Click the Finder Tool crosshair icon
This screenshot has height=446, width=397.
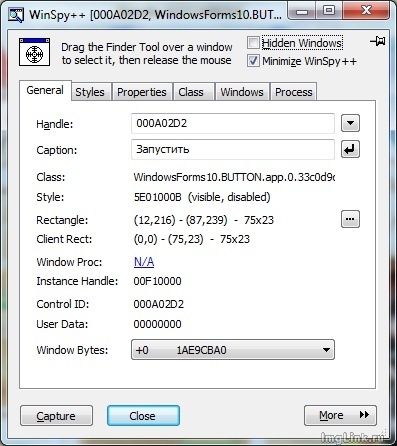coord(34,52)
